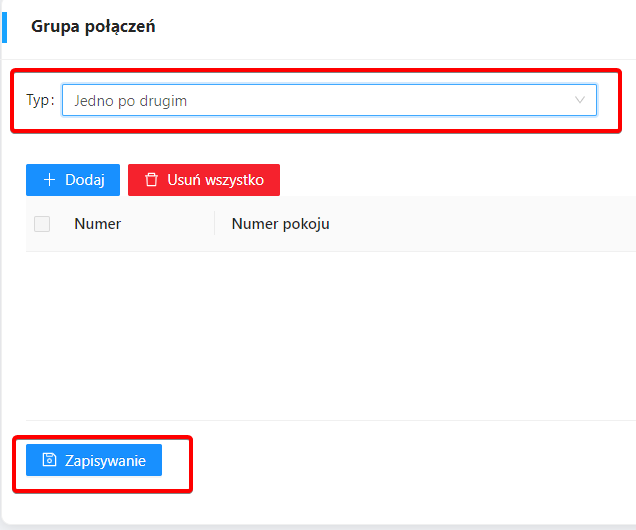Select the Numer pokoju column header
The image size is (636, 530).
280,224
